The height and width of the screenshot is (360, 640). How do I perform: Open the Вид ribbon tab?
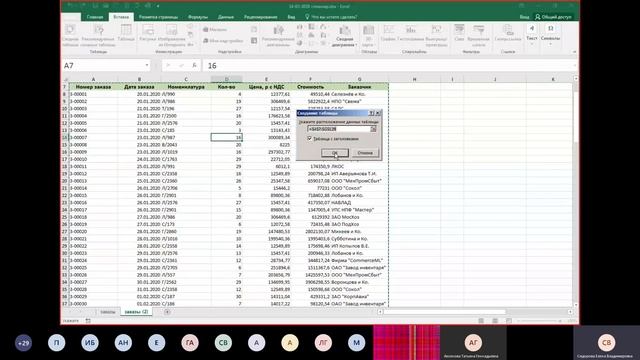pyautogui.click(x=291, y=17)
